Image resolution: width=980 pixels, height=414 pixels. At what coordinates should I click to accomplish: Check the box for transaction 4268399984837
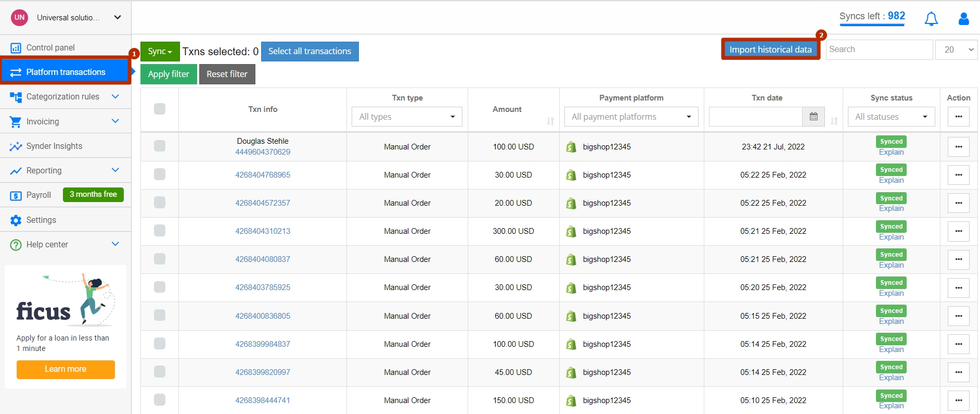160,343
